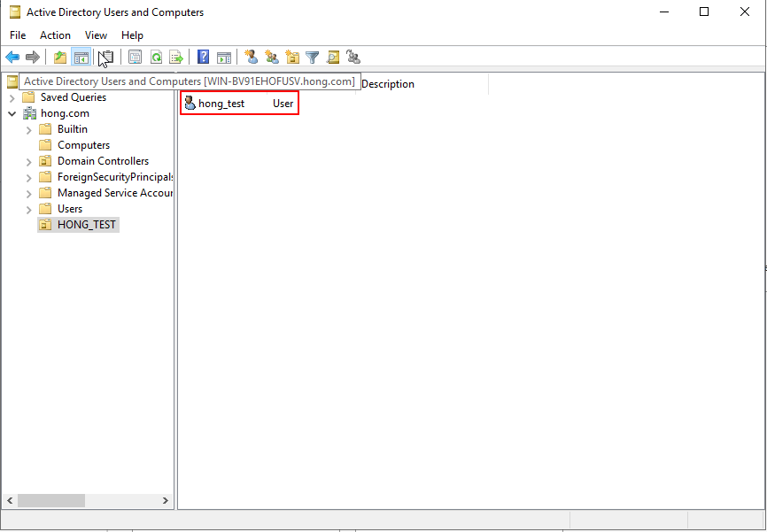Click the tree pane's scroll right arrow

click(166, 501)
